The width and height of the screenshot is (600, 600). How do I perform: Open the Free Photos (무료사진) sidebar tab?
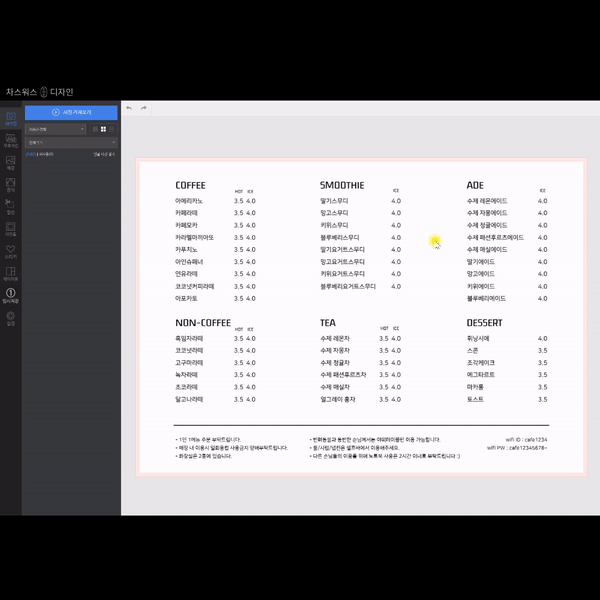pyautogui.click(x=11, y=140)
